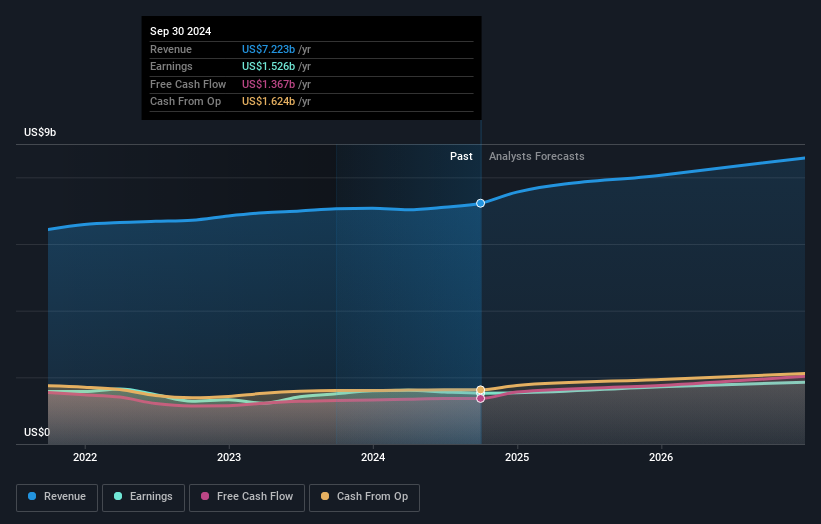Click the US$1.367b free cash flow value
This screenshot has height=524, width=821.
268,84
